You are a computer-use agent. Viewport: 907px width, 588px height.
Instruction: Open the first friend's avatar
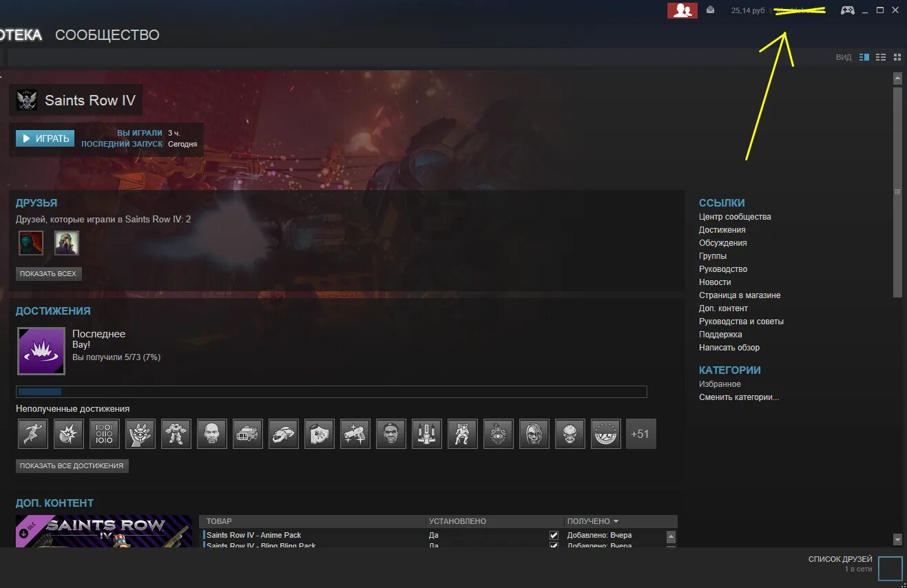31,243
